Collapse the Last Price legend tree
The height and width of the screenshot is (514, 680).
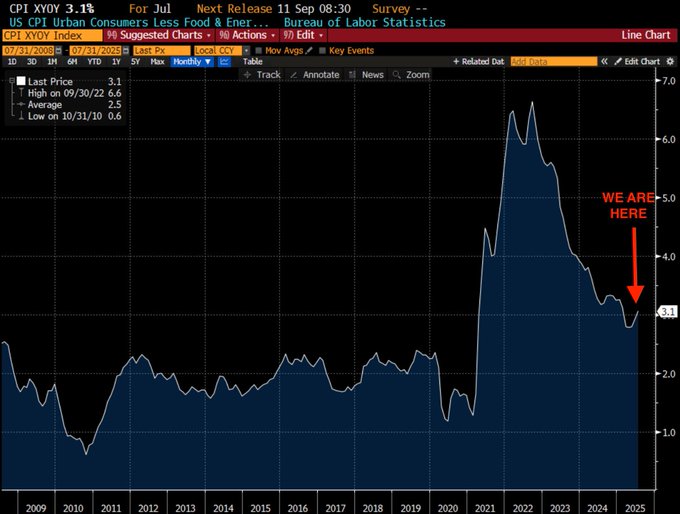pos(12,81)
